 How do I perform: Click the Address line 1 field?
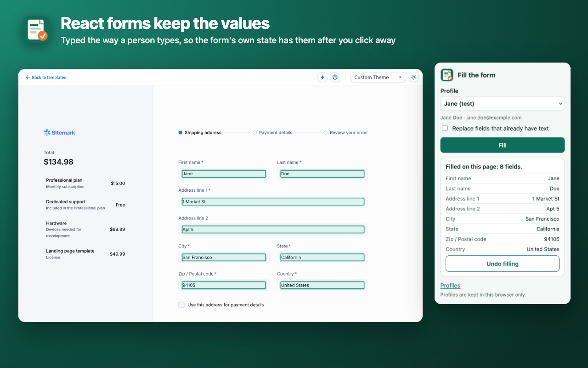pyautogui.click(x=273, y=201)
